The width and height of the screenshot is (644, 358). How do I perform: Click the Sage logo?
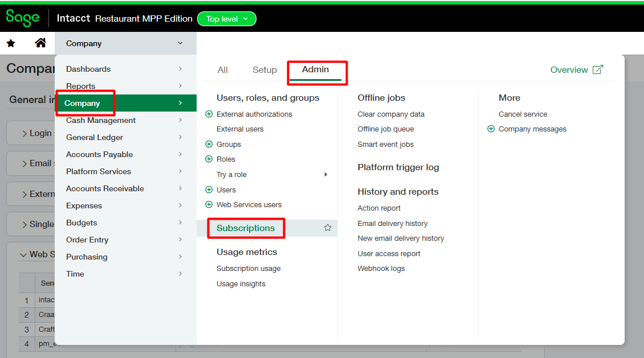[x=23, y=18]
